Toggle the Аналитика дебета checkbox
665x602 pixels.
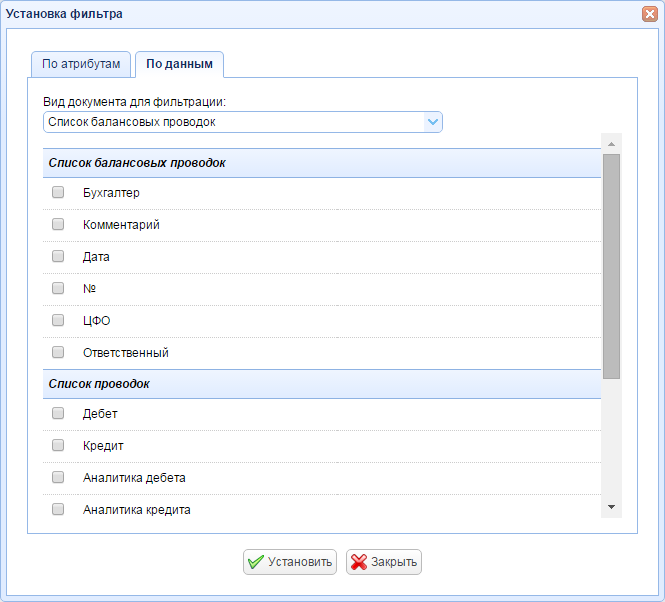58,477
